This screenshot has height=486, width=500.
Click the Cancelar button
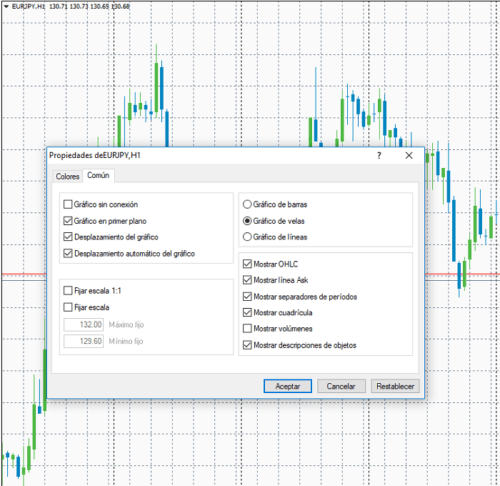[341, 386]
